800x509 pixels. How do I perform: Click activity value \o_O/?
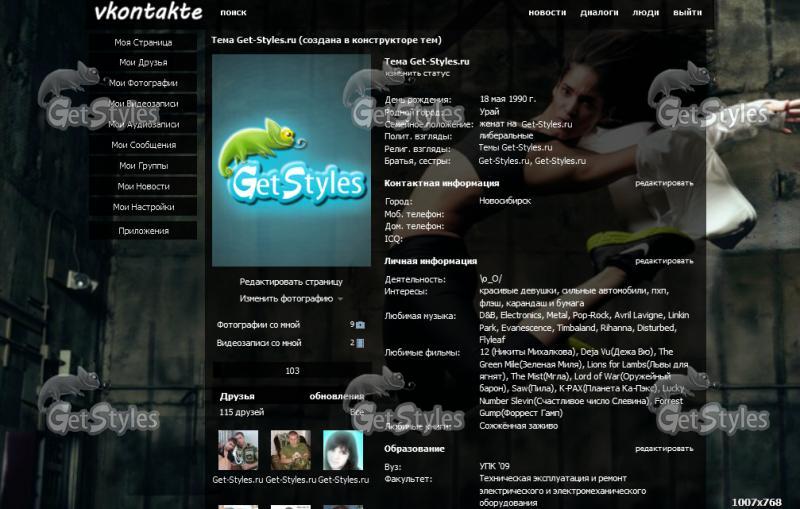tap(491, 279)
